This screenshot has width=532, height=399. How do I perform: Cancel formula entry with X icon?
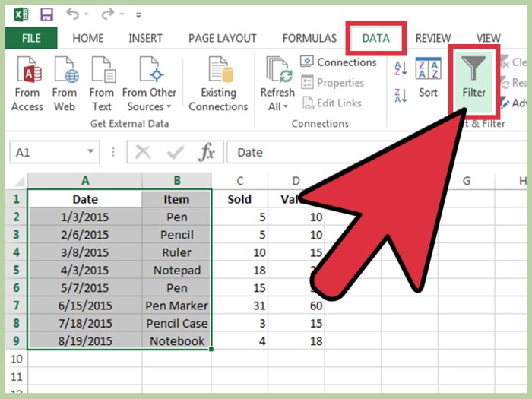(143, 152)
